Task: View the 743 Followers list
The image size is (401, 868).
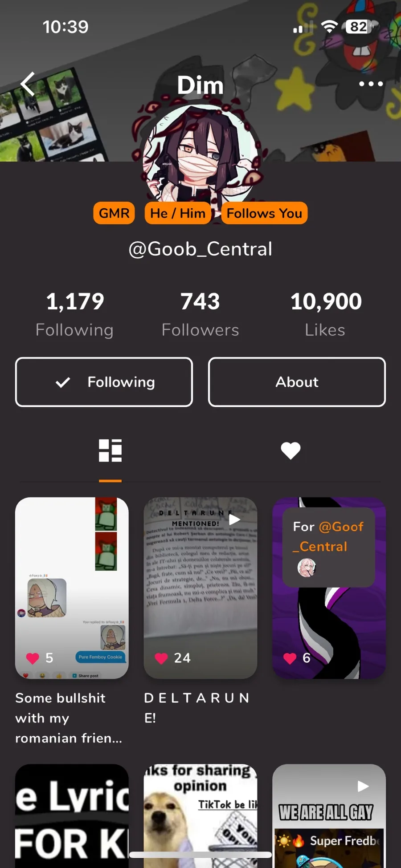Action: [x=200, y=314]
